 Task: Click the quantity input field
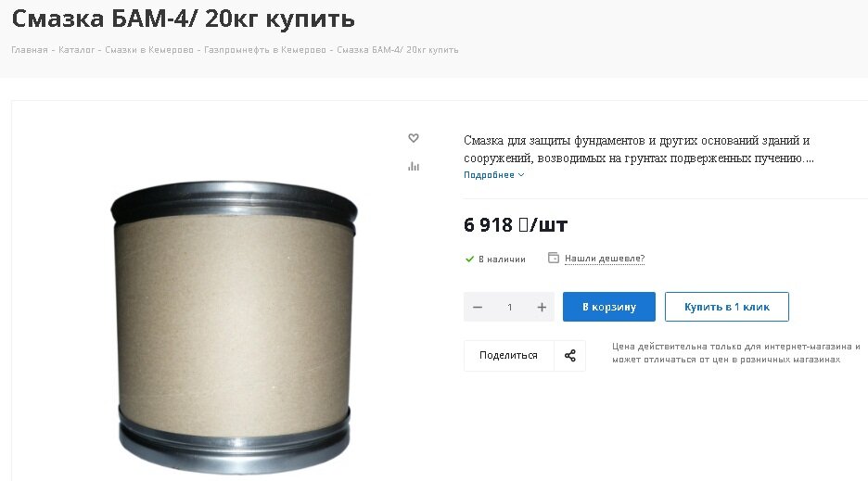(509, 307)
